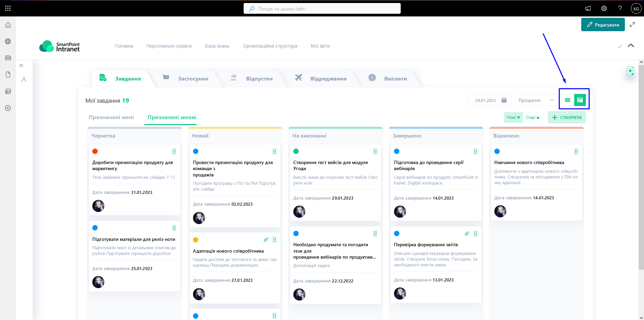Open the Призначені мені tab

pos(111,117)
